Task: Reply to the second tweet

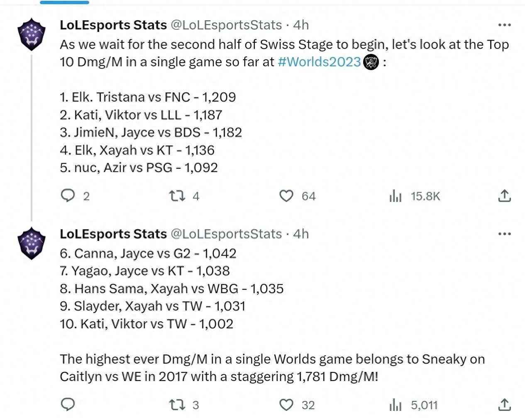Action: [x=68, y=404]
